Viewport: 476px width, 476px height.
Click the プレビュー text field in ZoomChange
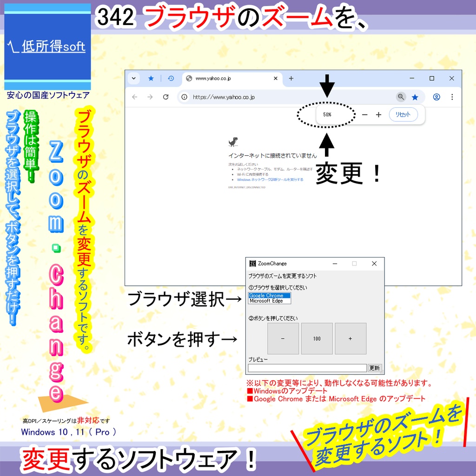click(x=307, y=368)
